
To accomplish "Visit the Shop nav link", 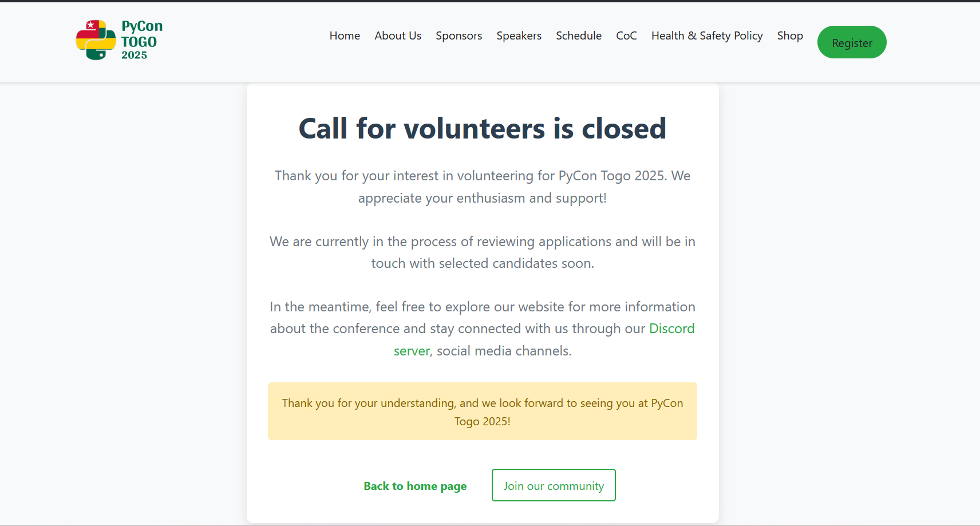I will [790, 35].
